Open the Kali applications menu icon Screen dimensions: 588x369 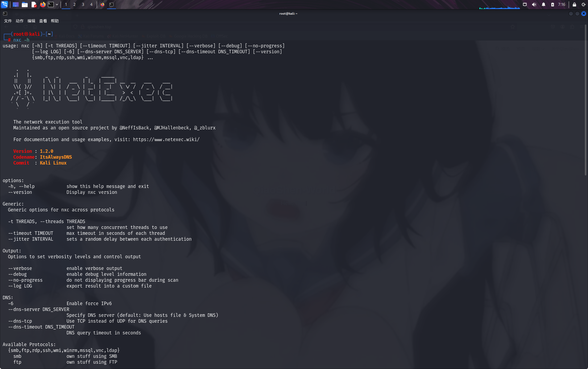[x=5, y=4]
